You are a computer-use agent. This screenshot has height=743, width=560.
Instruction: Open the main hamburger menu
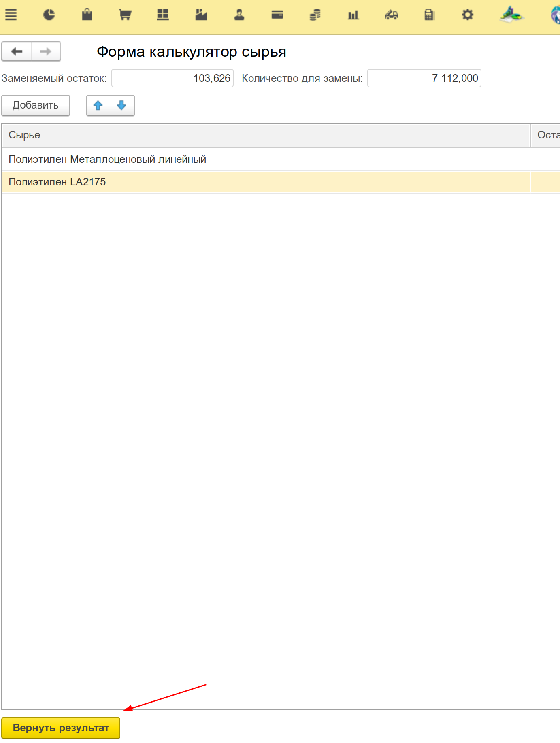tap(11, 15)
